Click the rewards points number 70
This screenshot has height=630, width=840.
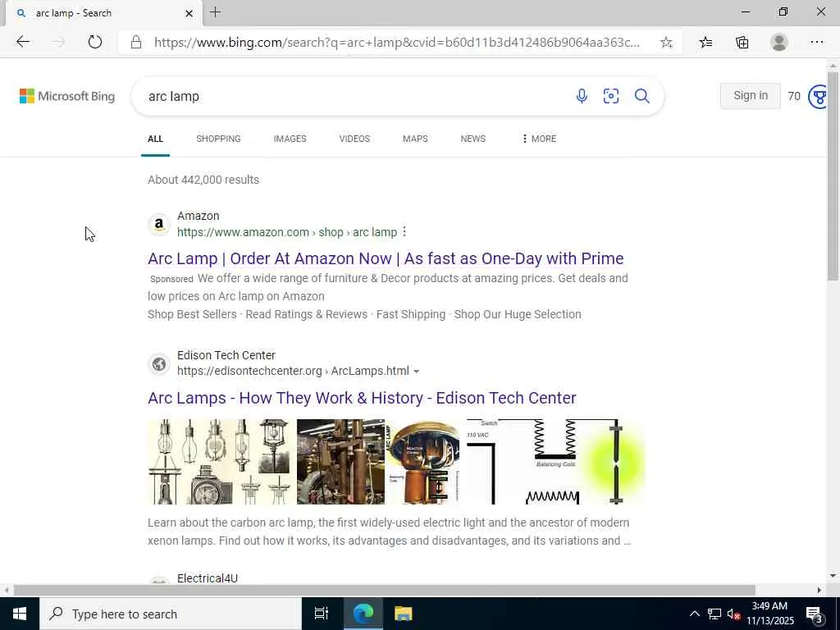point(794,97)
